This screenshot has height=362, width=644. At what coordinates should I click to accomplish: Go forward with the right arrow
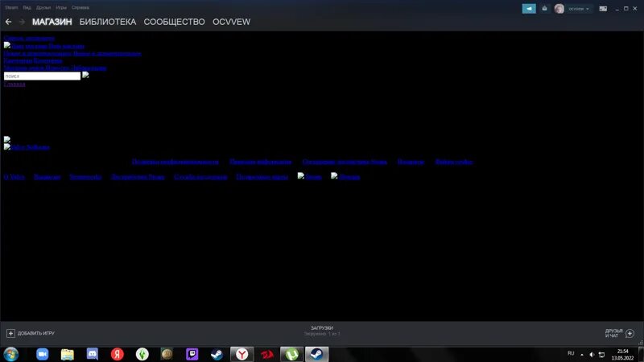[23, 22]
